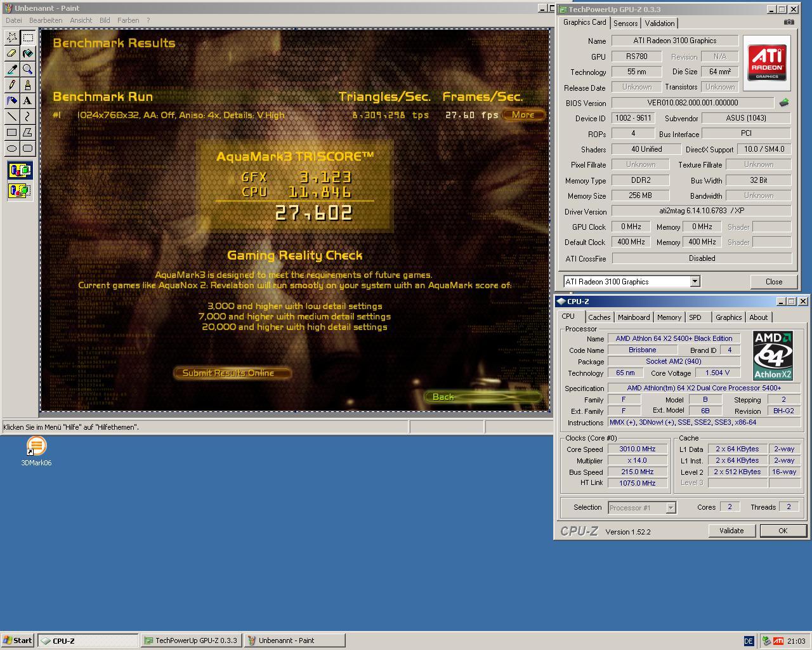Viewport: 812px width, 650px height.
Task: Pick the Fill With Color bucket tool
Action: click(28, 53)
